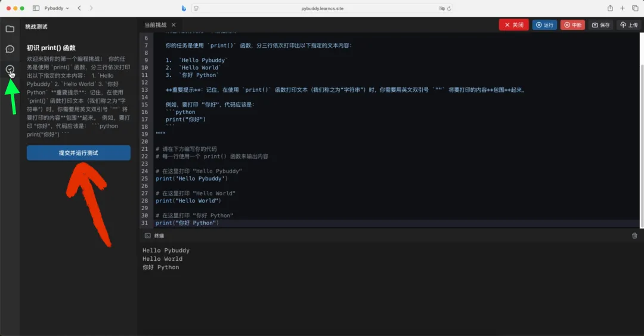The image size is (644, 336).
Task: Open the challenge test checkmark icon in sidebar
Action: (10, 69)
